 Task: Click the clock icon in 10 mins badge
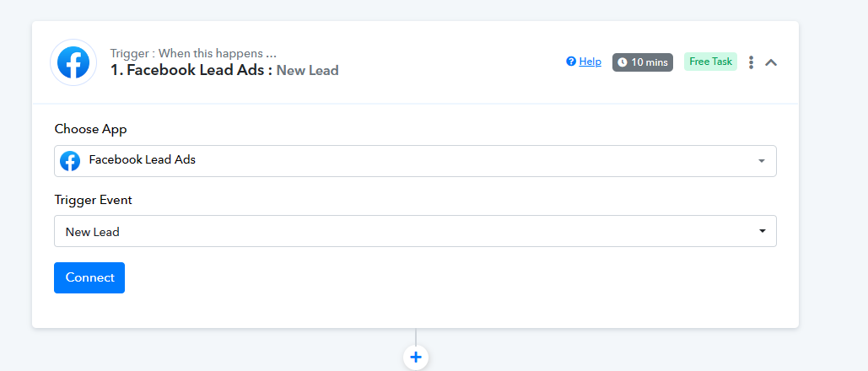[623, 62]
